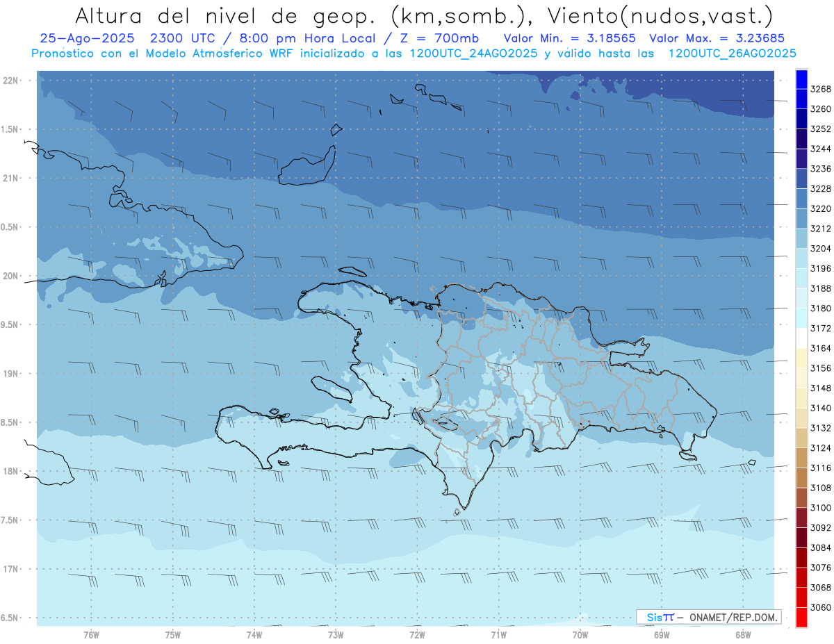Click the color scale value 3156
Screen dimensions: 834x644
point(821,368)
